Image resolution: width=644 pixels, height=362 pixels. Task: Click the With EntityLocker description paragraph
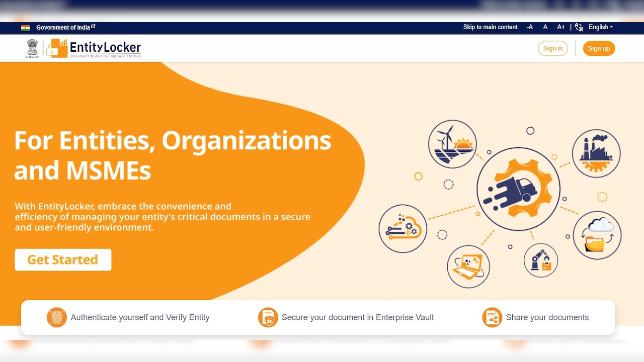tap(163, 217)
